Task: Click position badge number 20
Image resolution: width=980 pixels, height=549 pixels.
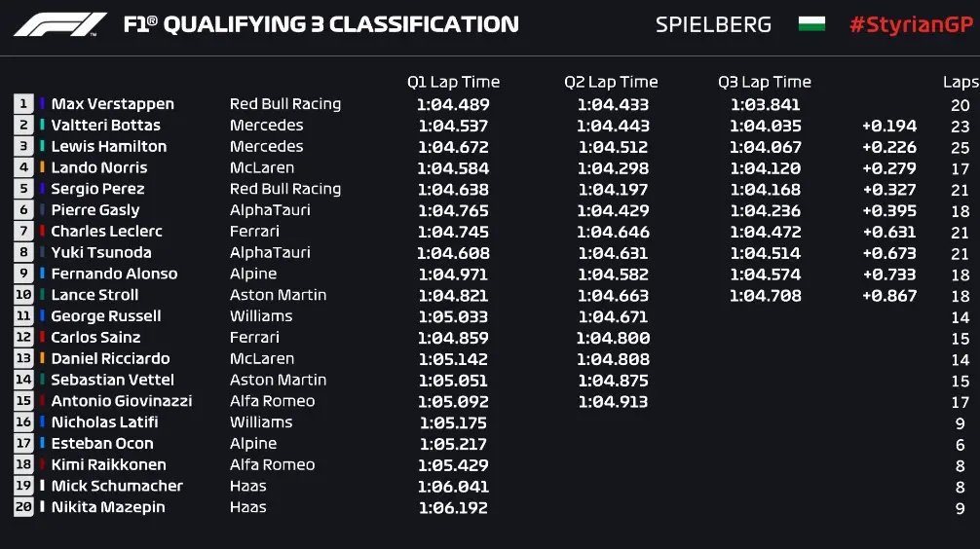Action: pyautogui.click(x=23, y=507)
